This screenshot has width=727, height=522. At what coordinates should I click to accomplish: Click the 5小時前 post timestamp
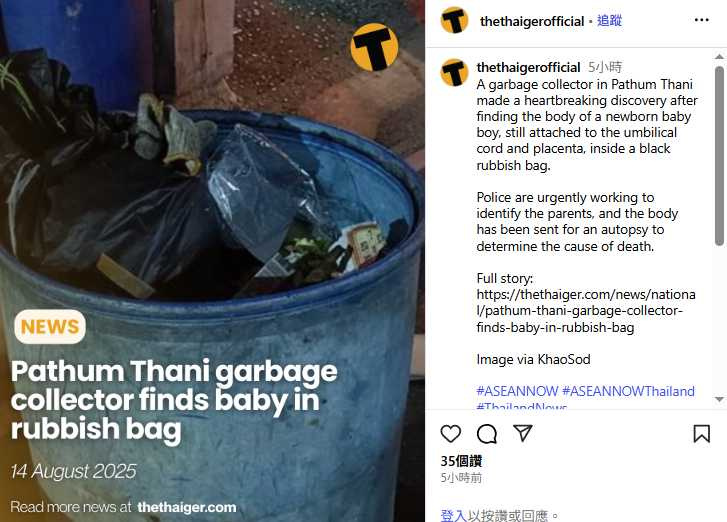coord(461,477)
